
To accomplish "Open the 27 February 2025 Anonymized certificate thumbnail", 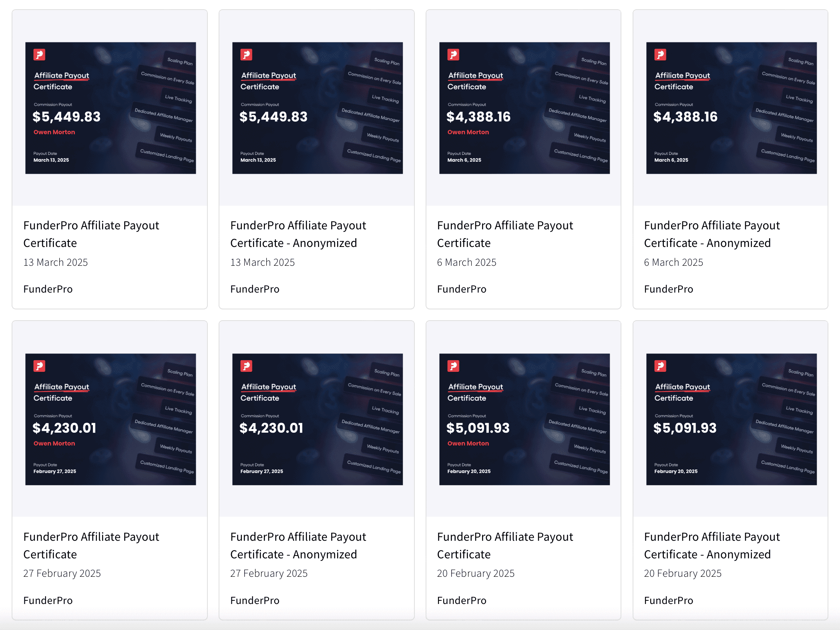I will (x=318, y=419).
